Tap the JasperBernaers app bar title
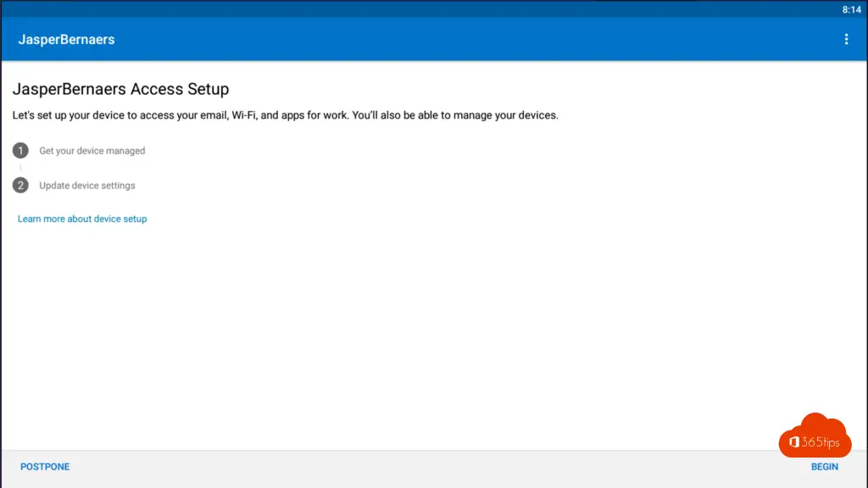 [x=66, y=39]
